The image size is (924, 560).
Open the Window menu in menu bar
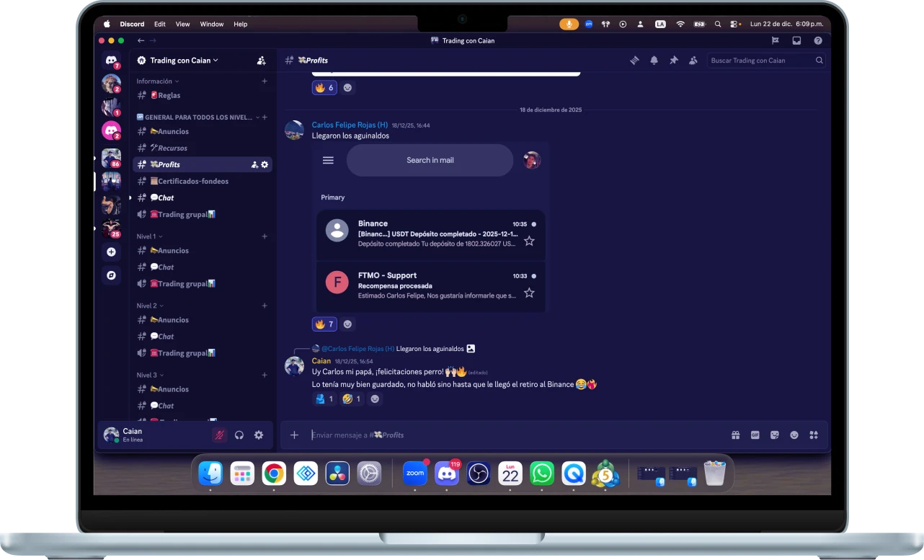tap(212, 24)
